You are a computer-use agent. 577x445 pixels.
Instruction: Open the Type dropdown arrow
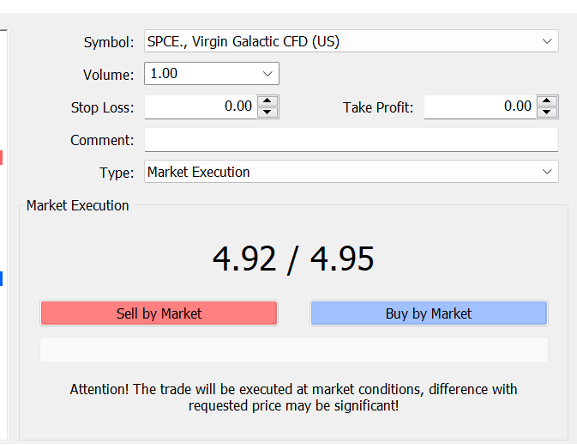[547, 172]
